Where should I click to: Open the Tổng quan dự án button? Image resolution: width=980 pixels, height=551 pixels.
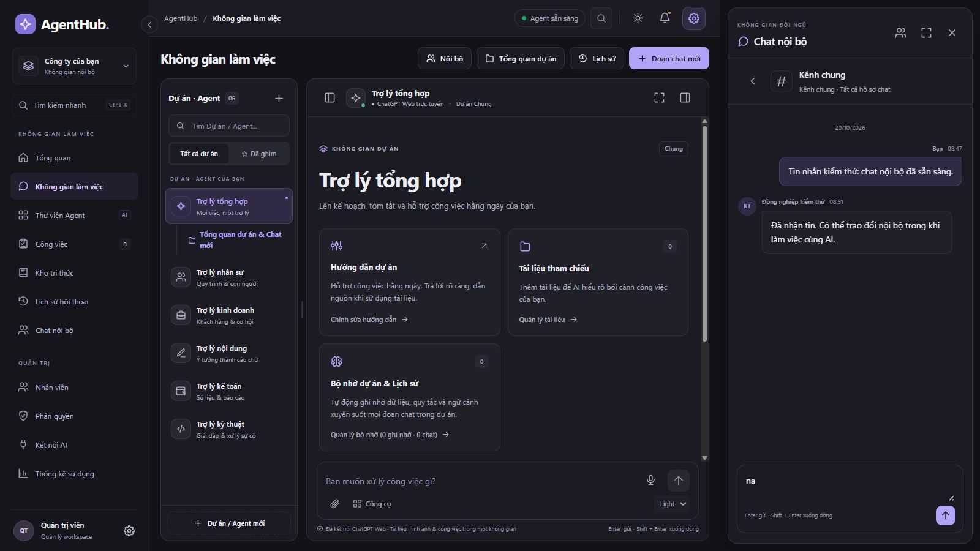pos(521,59)
